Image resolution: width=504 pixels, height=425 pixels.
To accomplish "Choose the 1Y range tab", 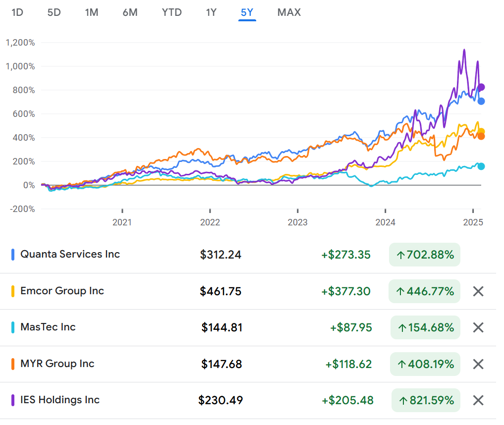I will (x=211, y=12).
